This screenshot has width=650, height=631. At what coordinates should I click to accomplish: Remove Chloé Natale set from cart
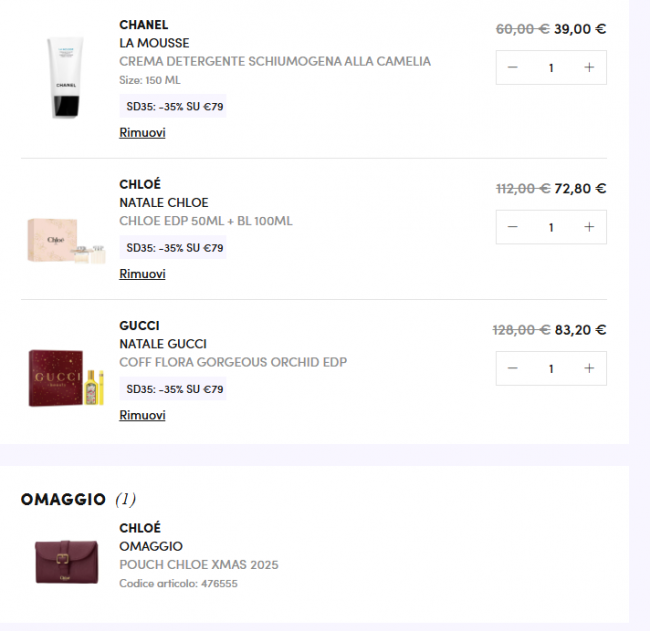point(142,274)
